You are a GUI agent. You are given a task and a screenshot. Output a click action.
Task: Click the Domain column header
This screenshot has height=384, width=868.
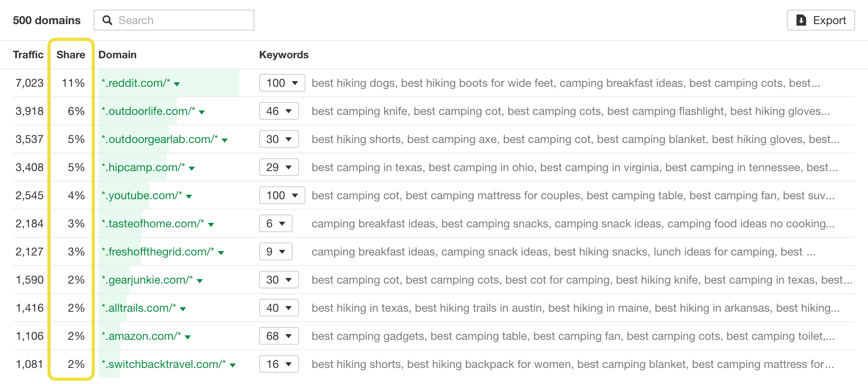coord(117,55)
